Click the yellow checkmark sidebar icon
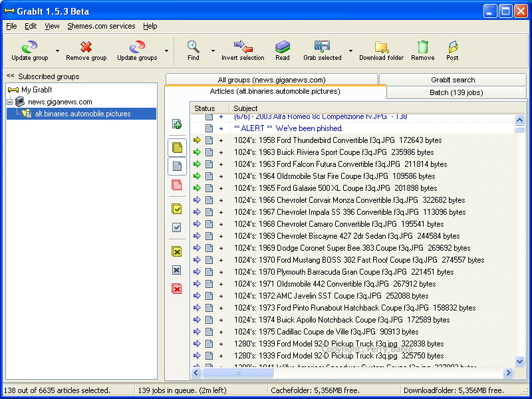The image size is (532, 399). (x=177, y=209)
